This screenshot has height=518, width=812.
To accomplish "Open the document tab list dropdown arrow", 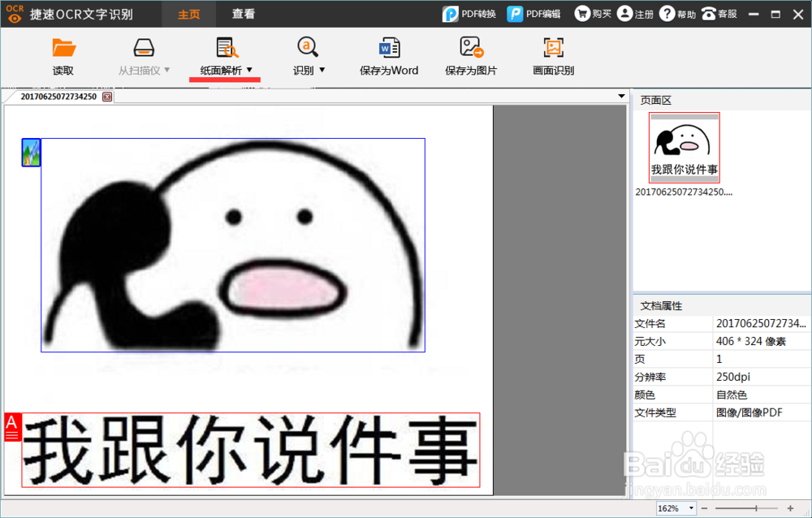I will (x=621, y=97).
